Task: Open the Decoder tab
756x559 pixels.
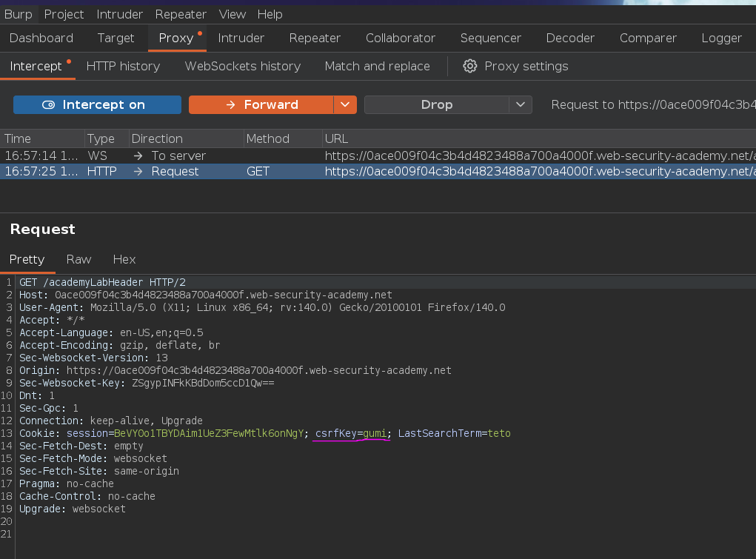Action: pos(570,38)
